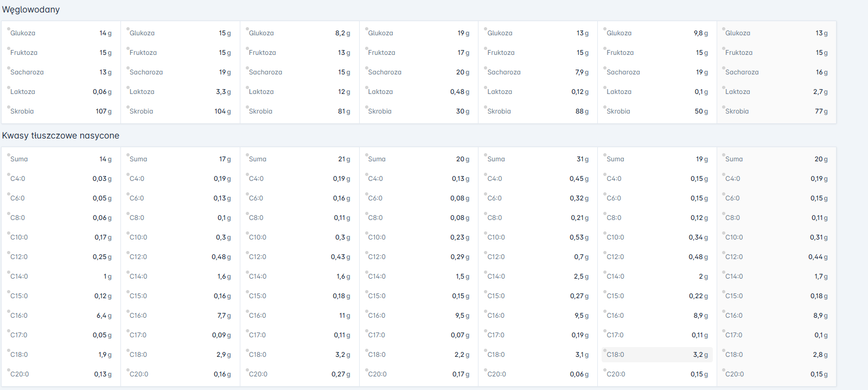Screen dimensions: 868x390
Task: Click the indicator dot beside Sacharoza 7,9 g
Action: coord(486,68)
